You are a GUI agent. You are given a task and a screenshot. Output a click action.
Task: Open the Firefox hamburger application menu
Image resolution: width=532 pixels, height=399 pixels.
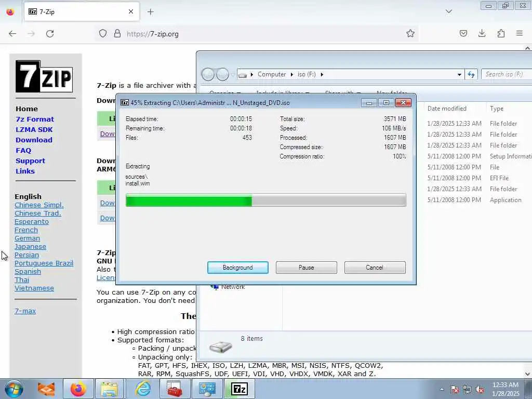(x=520, y=33)
